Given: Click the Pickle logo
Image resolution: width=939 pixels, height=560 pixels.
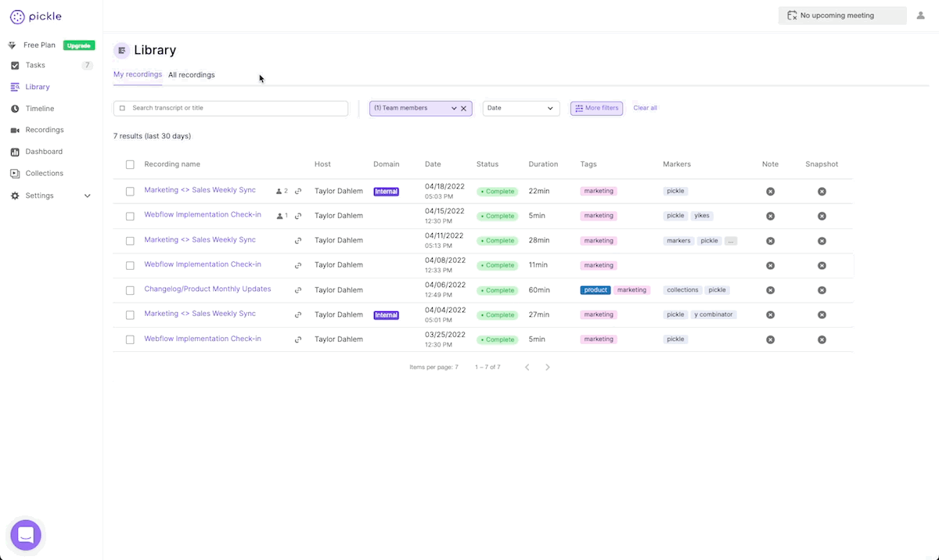Looking at the screenshot, I should point(36,16).
